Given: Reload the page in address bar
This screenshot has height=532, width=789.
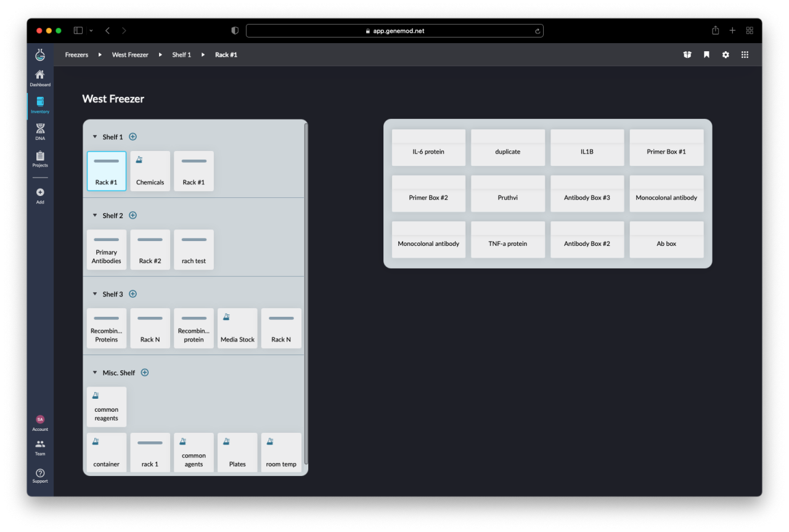Looking at the screenshot, I should tap(538, 31).
